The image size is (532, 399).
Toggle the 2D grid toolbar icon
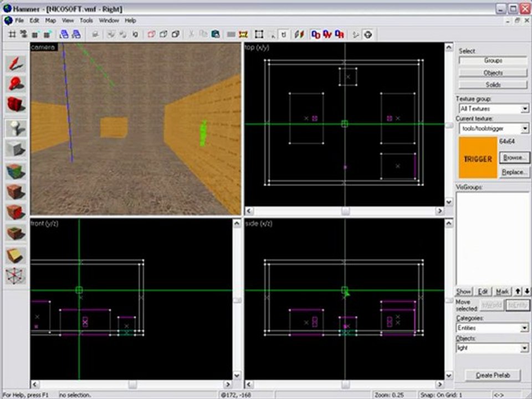[12, 34]
